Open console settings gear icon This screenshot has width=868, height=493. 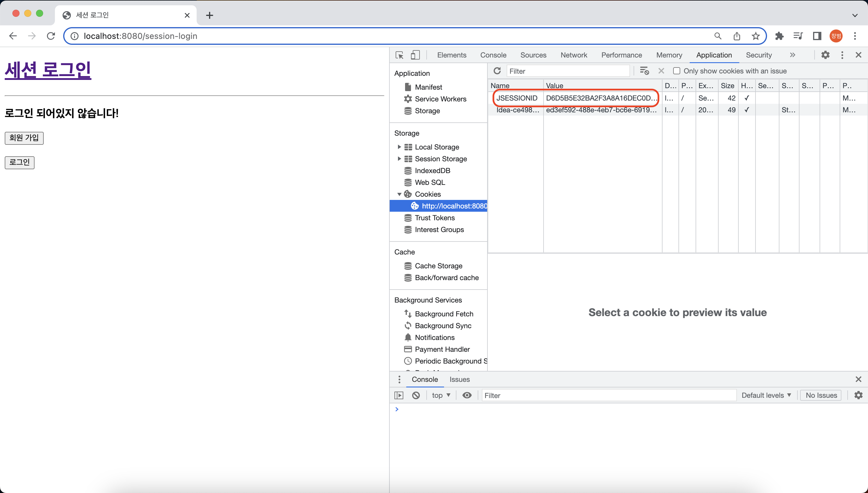pos(858,395)
